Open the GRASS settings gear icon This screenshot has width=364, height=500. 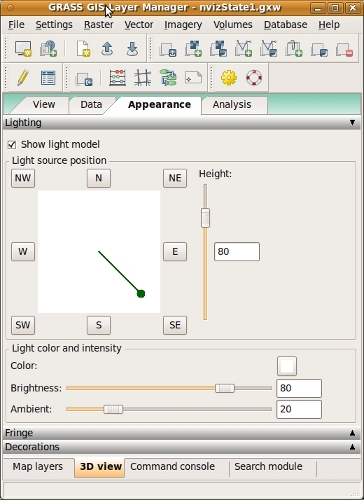(x=229, y=78)
